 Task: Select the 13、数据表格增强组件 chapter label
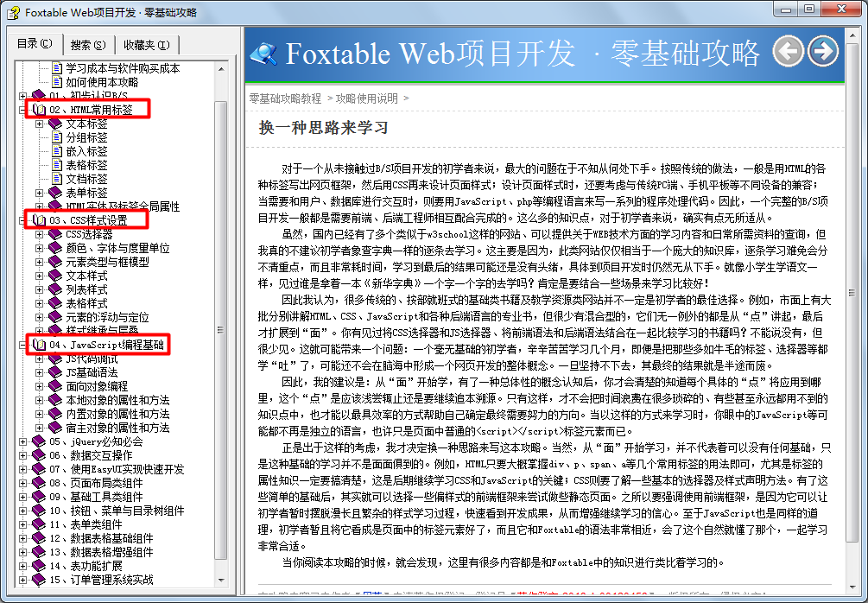click(101, 553)
